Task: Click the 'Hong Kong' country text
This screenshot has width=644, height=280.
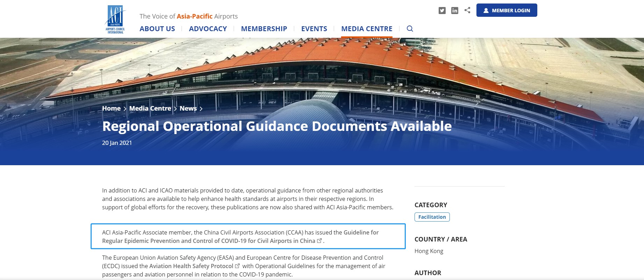Action: [429, 251]
